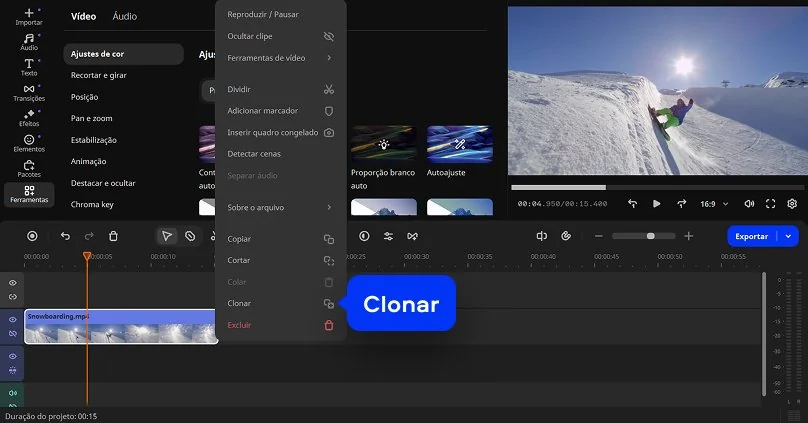Click the undo arrow in the timeline toolbar

tap(65, 236)
